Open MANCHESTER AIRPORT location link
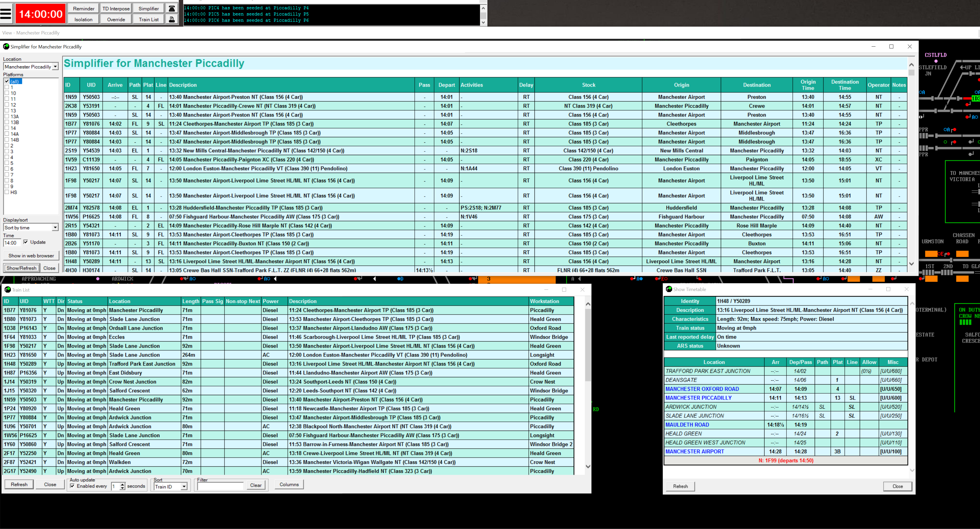This screenshot has width=980, height=529. point(695,451)
